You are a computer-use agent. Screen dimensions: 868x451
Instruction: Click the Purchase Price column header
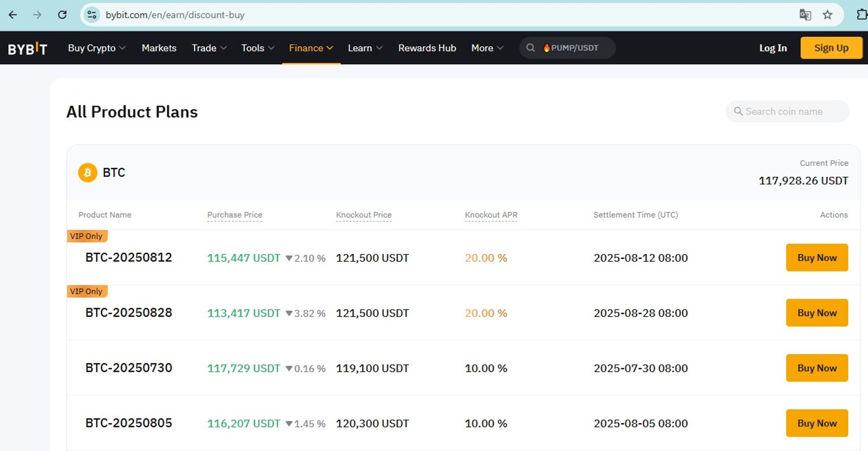click(x=235, y=215)
